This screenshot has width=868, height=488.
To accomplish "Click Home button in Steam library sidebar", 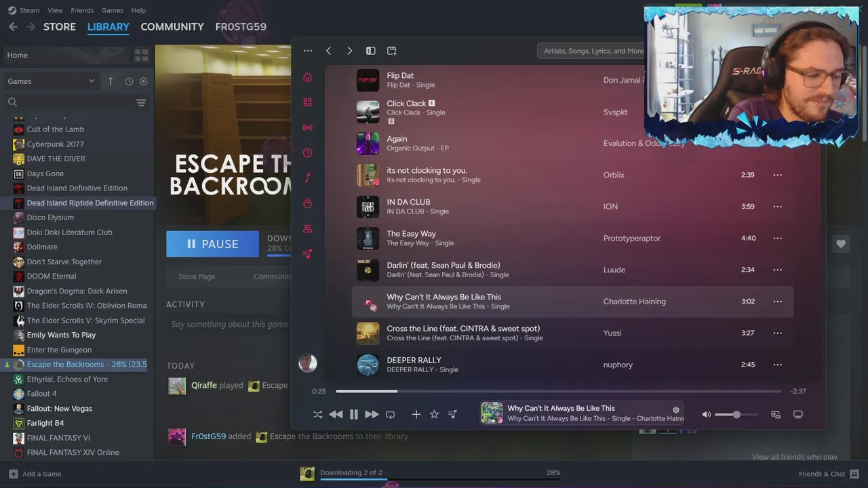I will (x=66, y=55).
